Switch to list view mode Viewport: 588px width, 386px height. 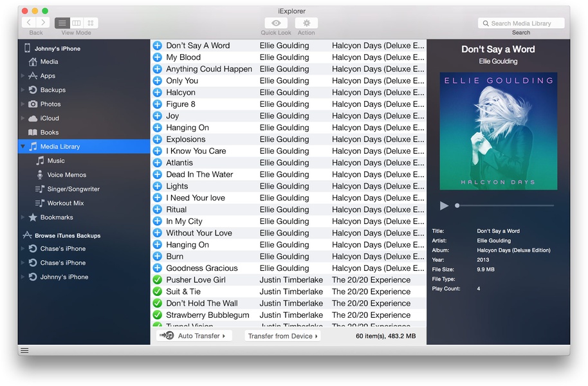click(62, 23)
